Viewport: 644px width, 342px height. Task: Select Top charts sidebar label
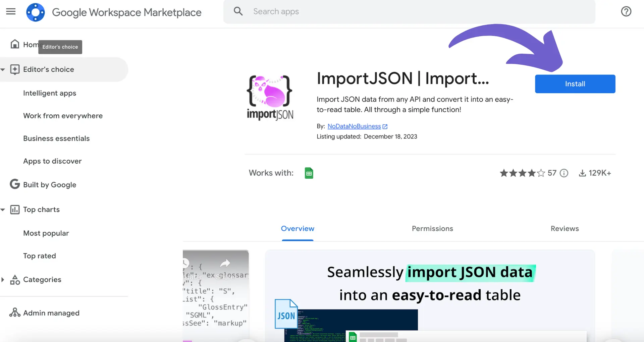click(41, 210)
